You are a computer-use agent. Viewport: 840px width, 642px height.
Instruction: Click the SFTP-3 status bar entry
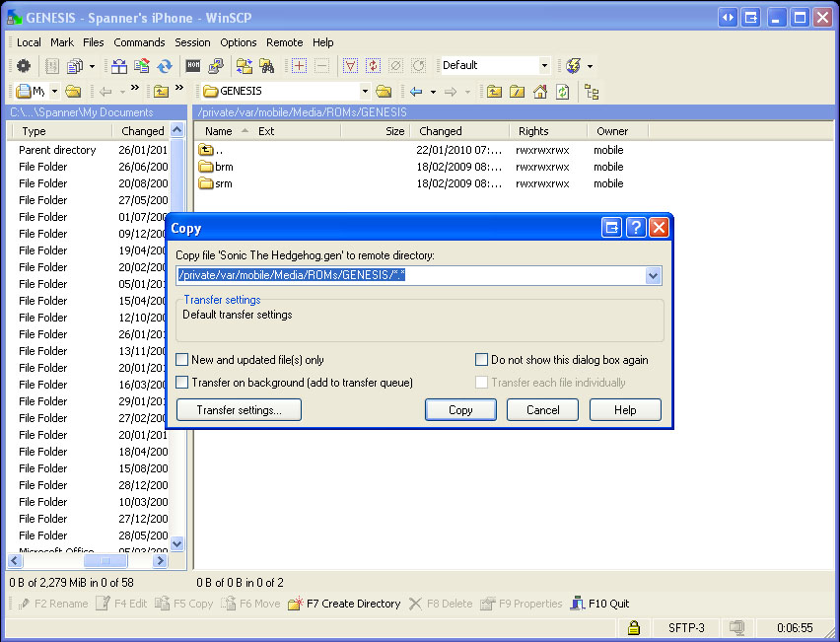[x=686, y=627]
